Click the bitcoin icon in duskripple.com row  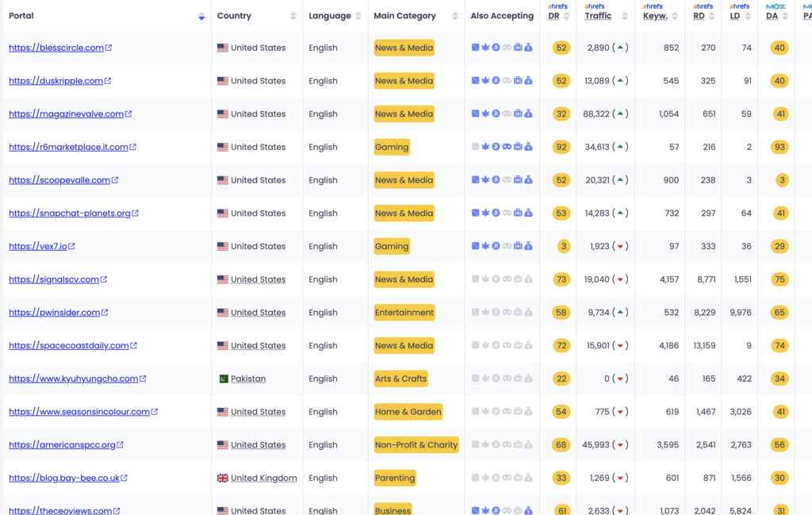click(496, 81)
